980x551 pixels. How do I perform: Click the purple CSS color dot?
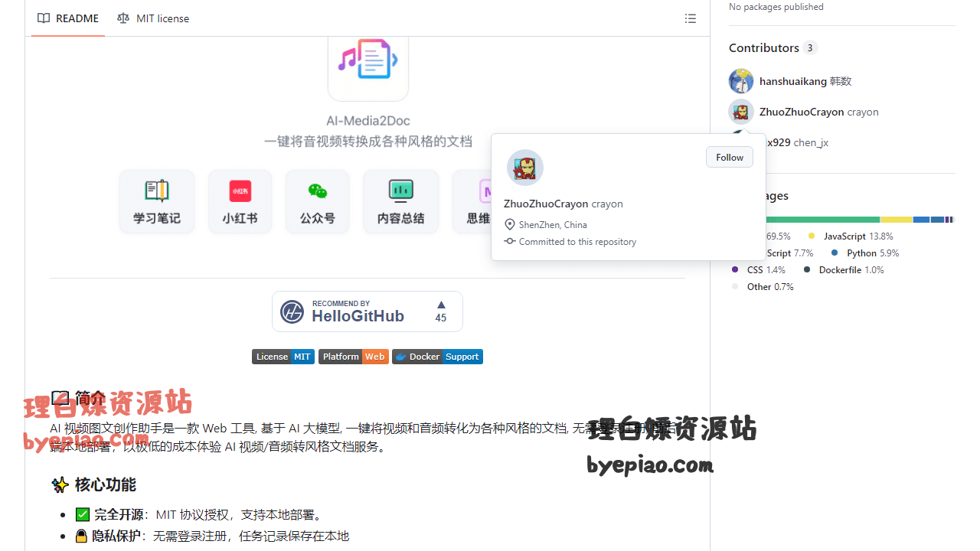[x=735, y=270]
